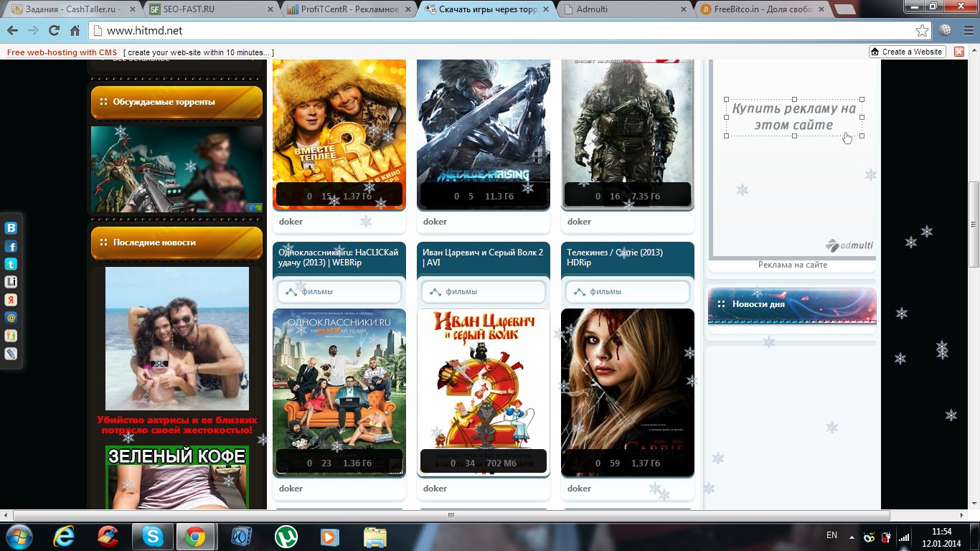The height and width of the screenshot is (551, 980).
Task: Switch to SEO-FAST.RU tab
Action: [x=208, y=9]
